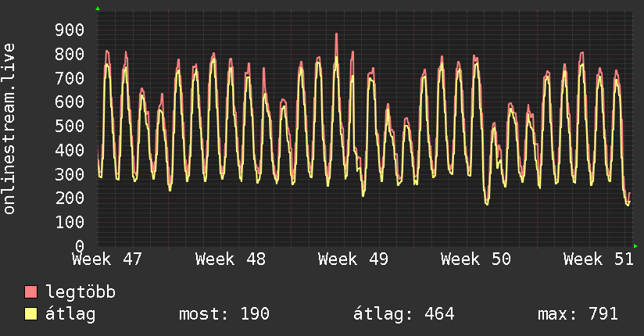Click the onlinestream.live vertical axis title
Screen dimensions: 644x336
tap(9, 129)
